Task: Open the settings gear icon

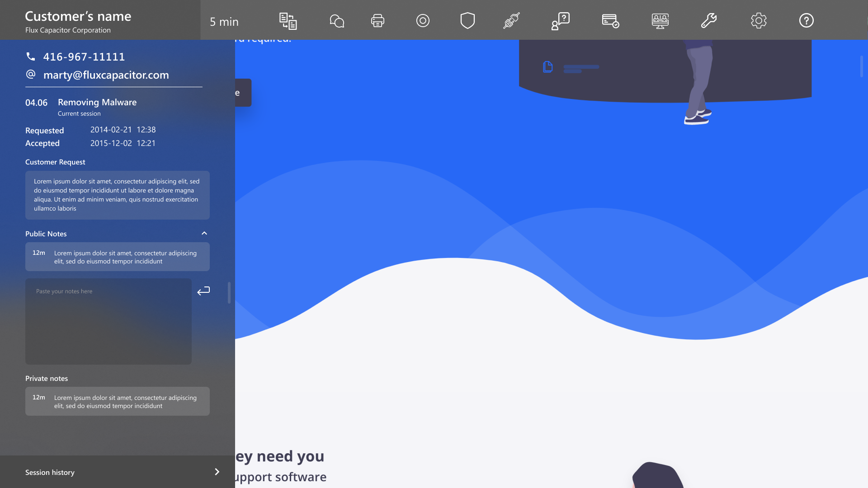Action: [759, 21]
